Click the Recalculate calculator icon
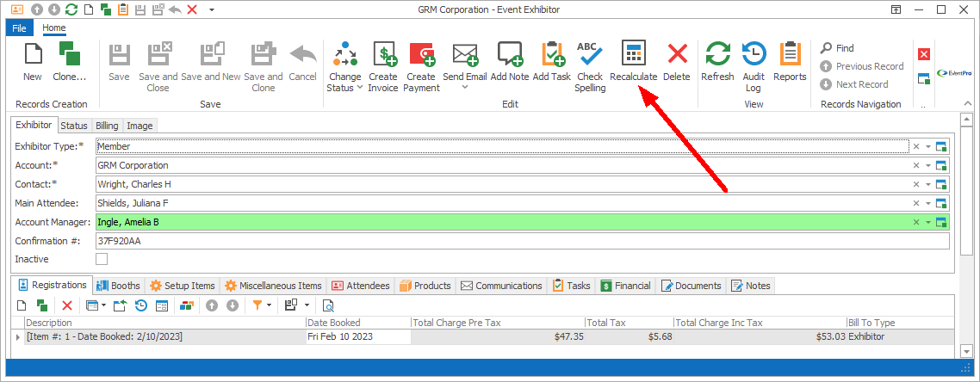980x382 pixels. [633, 54]
